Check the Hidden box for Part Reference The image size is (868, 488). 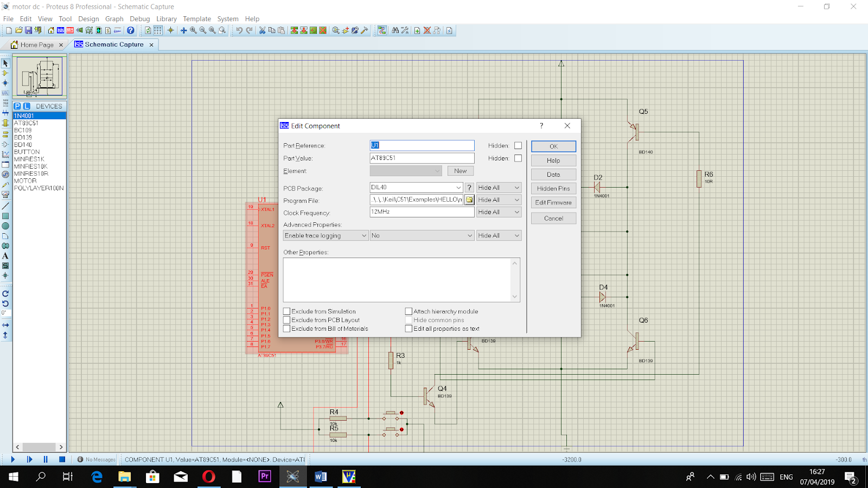tap(518, 145)
